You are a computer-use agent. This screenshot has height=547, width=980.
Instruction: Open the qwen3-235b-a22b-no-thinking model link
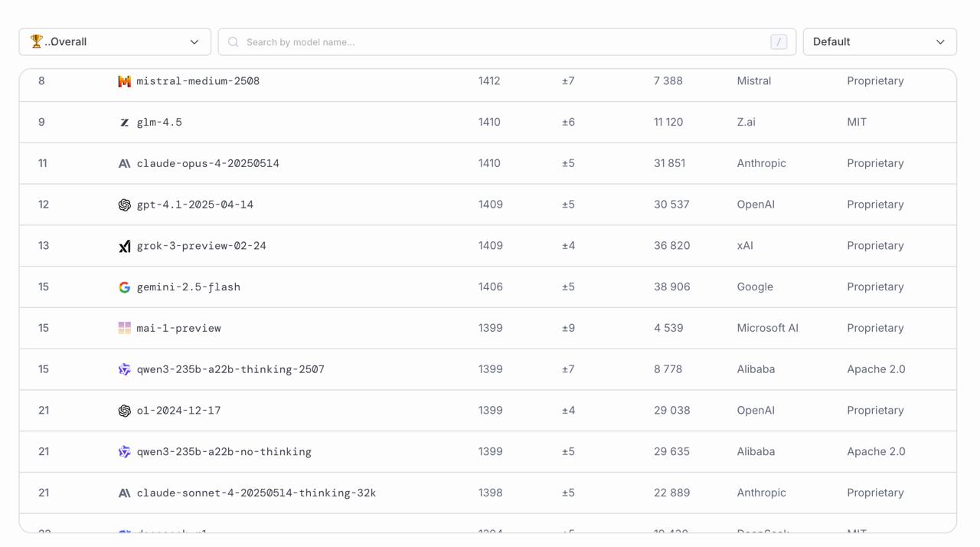pyautogui.click(x=224, y=452)
